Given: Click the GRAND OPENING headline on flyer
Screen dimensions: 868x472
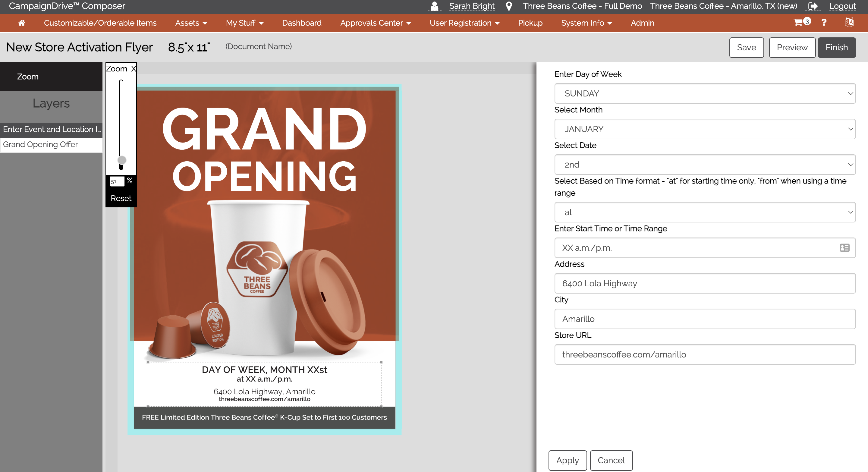Looking at the screenshot, I should coord(264,150).
